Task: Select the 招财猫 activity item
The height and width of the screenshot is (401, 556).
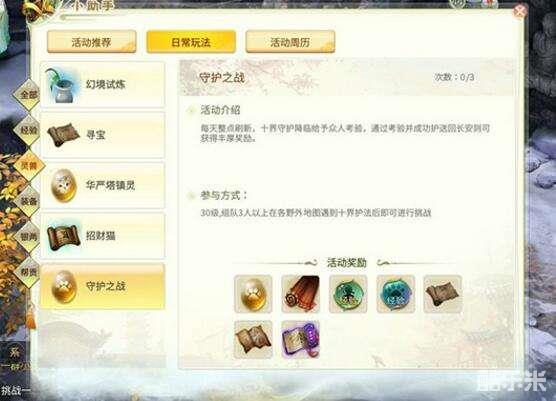Action: coord(102,236)
